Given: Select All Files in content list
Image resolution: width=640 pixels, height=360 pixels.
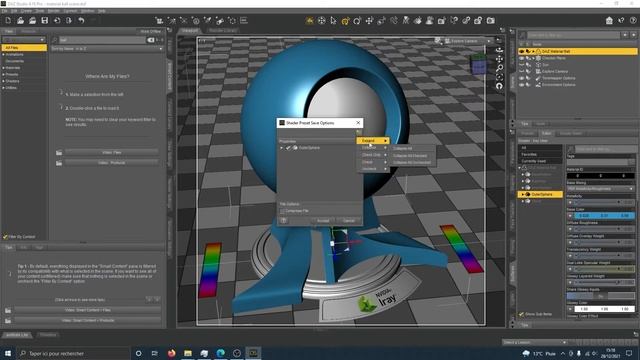Looking at the screenshot, I should [24, 48].
